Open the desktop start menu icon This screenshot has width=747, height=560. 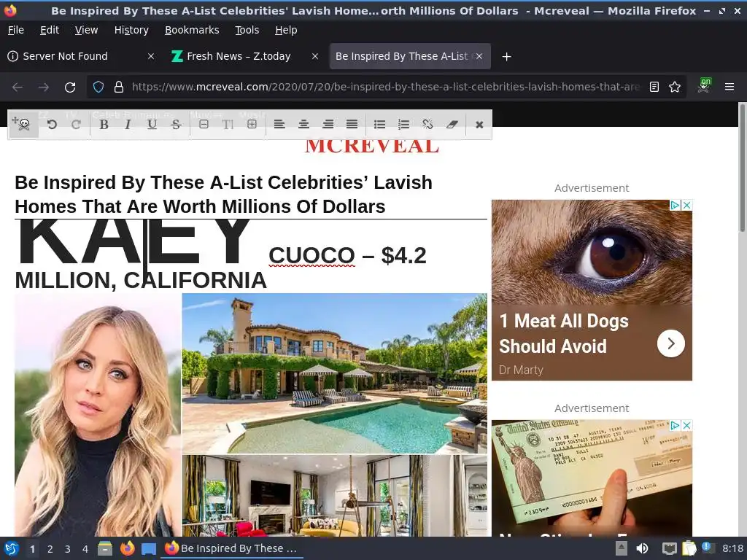(x=12, y=548)
